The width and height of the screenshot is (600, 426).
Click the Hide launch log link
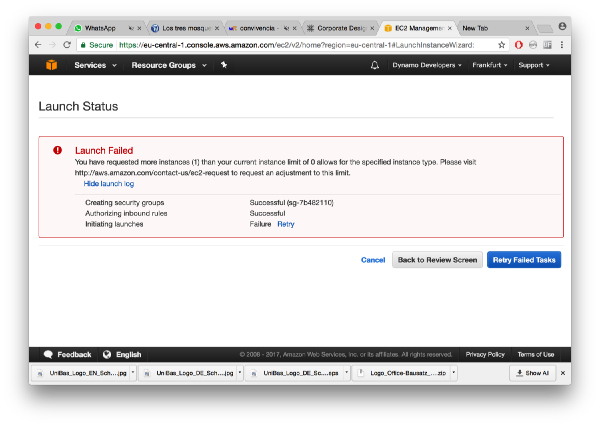109,184
